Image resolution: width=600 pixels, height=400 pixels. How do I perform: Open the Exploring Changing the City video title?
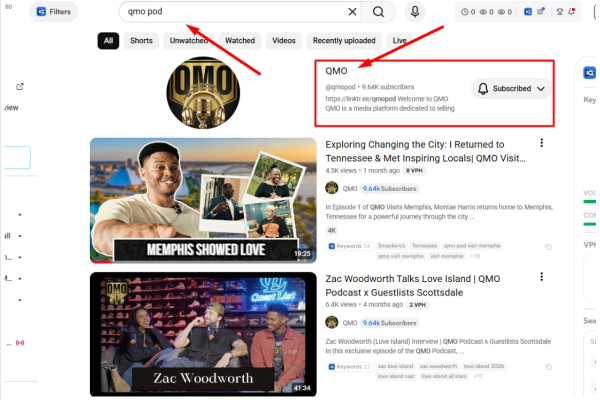(x=425, y=151)
